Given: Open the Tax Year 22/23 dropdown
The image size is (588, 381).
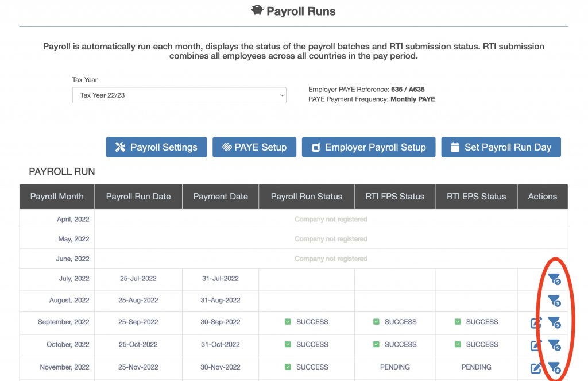Looking at the screenshot, I should pos(179,95).
